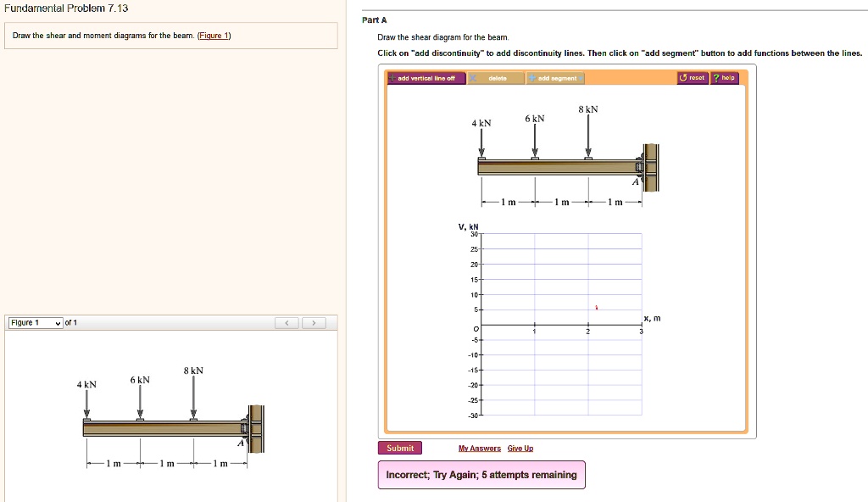Image resolution: width=868 pixels, height=502 pixels.
Task: Click the plus icon next to add segment
Action: point(531,76)
